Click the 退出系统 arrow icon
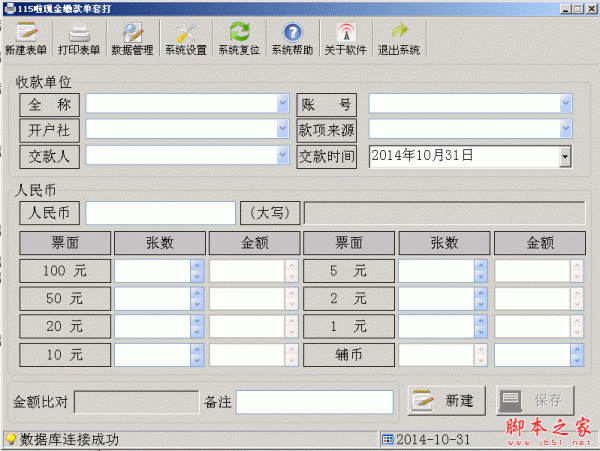 [399, 31]
